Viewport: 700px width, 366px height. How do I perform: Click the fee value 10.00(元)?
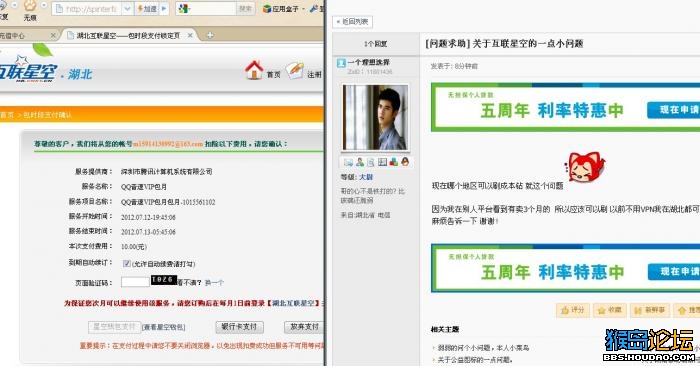pyautogui.click(x=134, y=246)
